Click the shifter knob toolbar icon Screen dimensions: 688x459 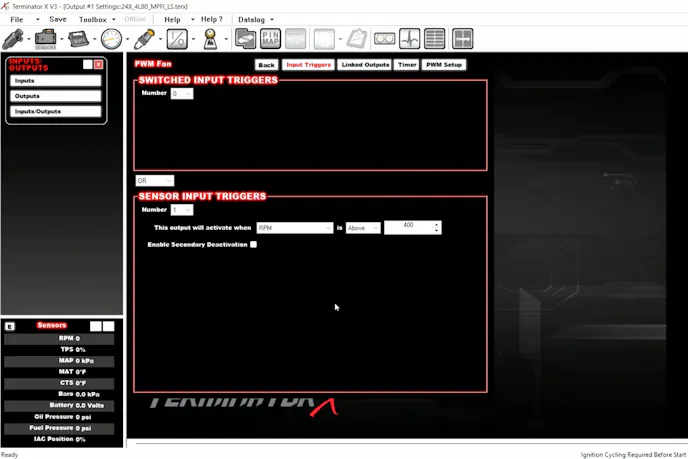211,39
